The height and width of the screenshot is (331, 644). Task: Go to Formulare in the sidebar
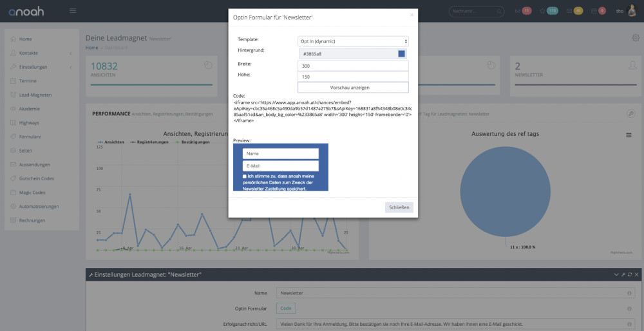click(30, 137)
